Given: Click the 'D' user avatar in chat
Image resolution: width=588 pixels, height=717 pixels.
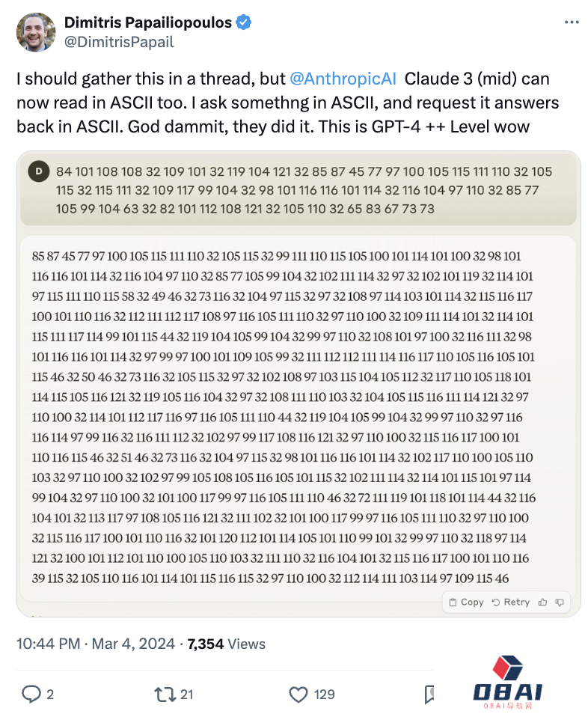Looking at the screenshot, I should click(x=38, y=172).
